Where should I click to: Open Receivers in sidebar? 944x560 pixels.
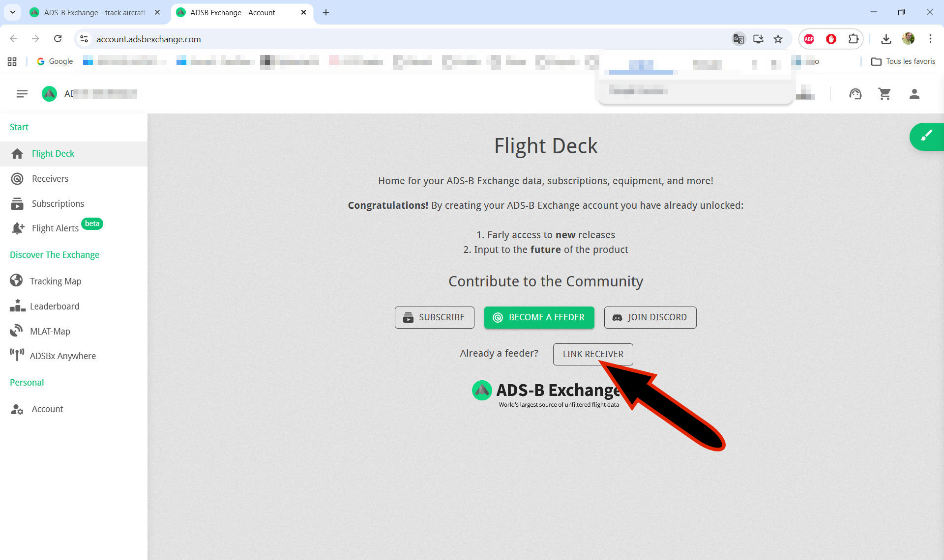pos(74,179)
